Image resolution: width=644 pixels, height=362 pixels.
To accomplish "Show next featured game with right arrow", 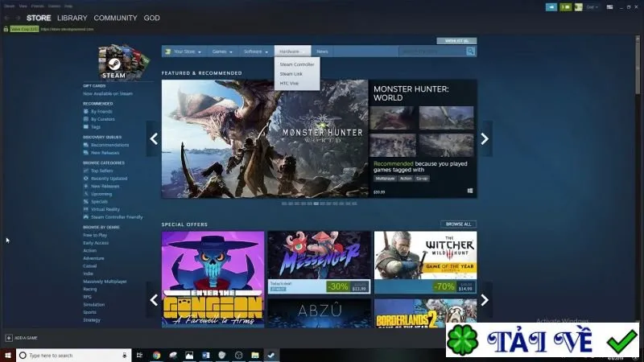I will [x=485, y=138].
